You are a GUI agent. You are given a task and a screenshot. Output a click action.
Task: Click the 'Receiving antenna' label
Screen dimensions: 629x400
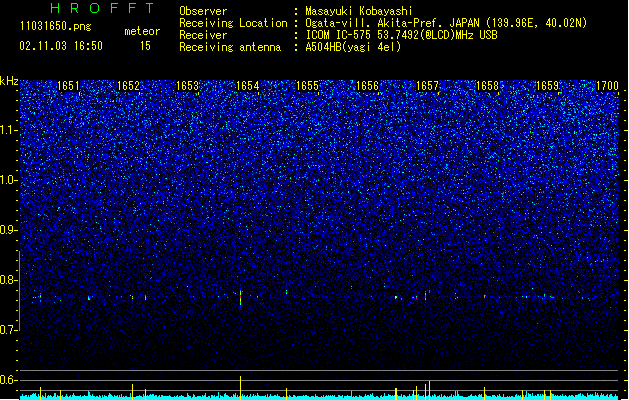point(230,47)
